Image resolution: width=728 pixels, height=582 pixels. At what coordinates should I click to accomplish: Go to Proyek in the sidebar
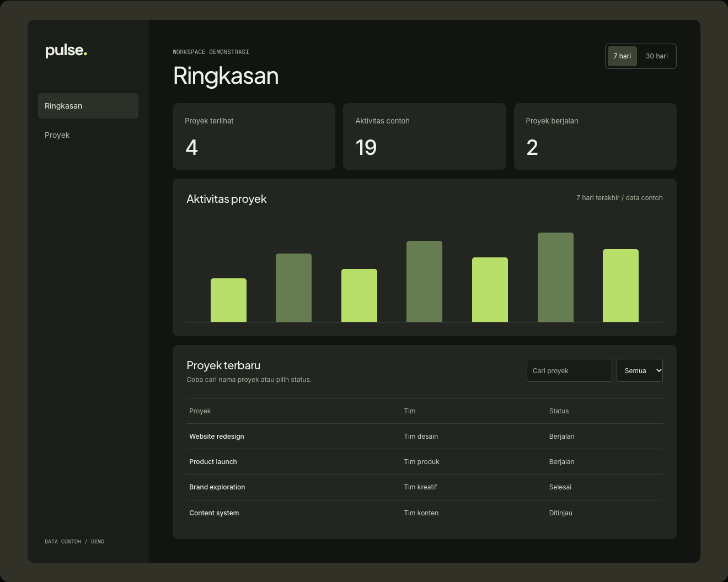pos(88,135)
